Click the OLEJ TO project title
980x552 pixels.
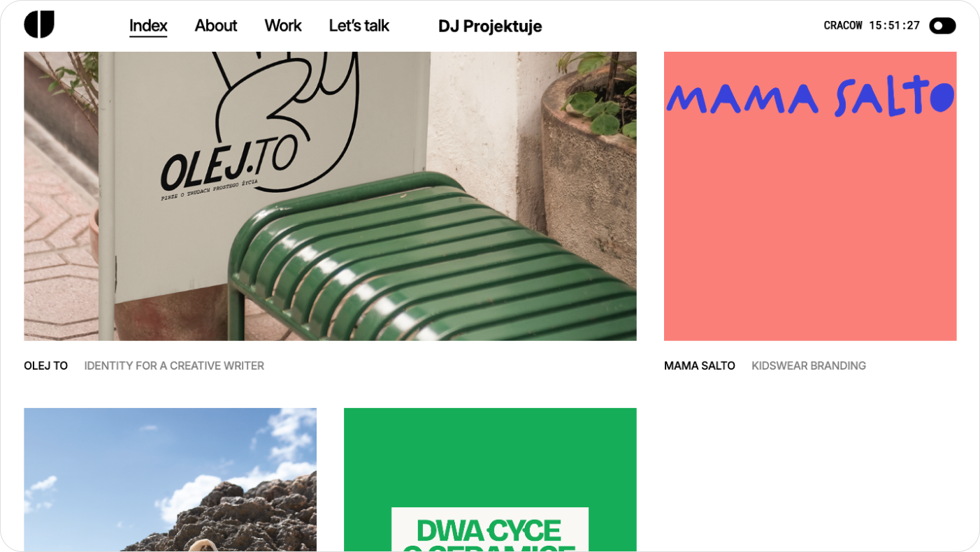45,365
